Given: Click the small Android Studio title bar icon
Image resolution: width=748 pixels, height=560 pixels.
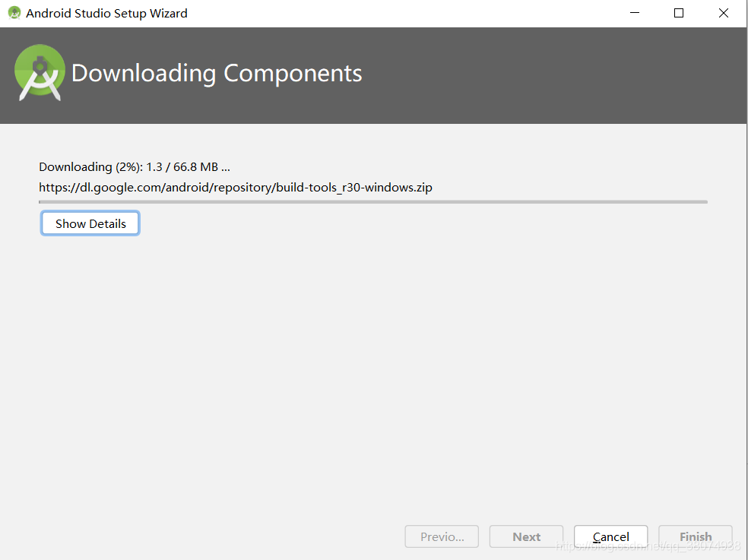Looking at the screenshot, I should click(x=14, y=13).
